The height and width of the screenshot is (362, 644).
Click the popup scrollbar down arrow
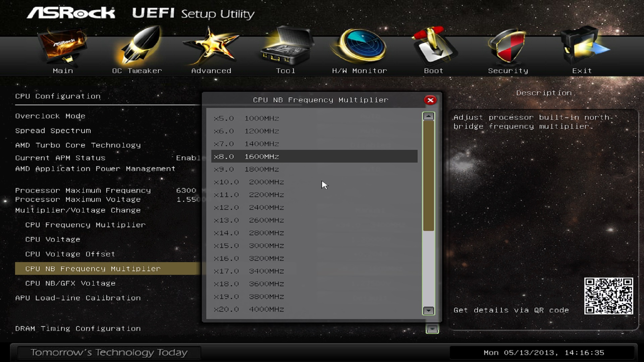point(428,311)
